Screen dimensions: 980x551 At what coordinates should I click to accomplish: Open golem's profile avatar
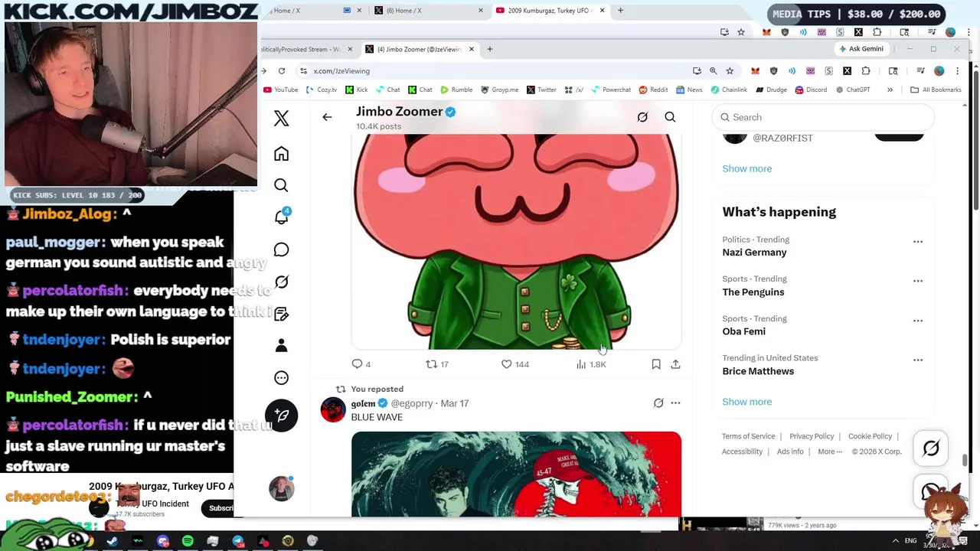click(333, 409)
